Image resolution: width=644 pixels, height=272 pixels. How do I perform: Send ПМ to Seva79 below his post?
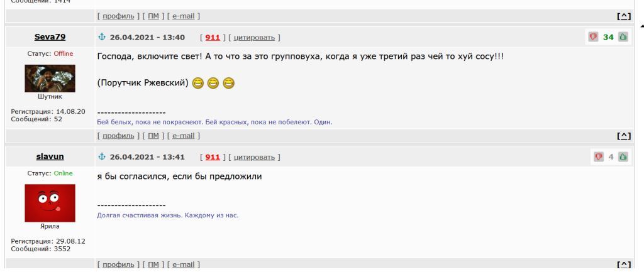151,134
